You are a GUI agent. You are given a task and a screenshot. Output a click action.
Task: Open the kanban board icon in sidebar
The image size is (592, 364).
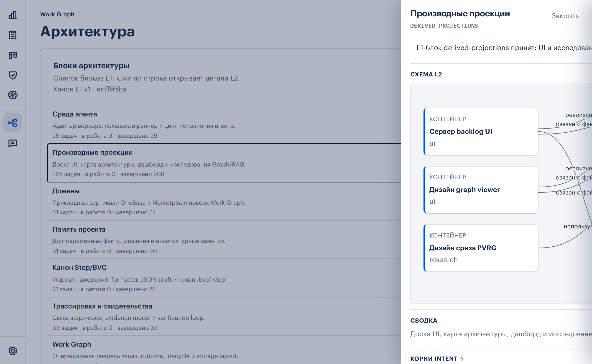[13, 55]
